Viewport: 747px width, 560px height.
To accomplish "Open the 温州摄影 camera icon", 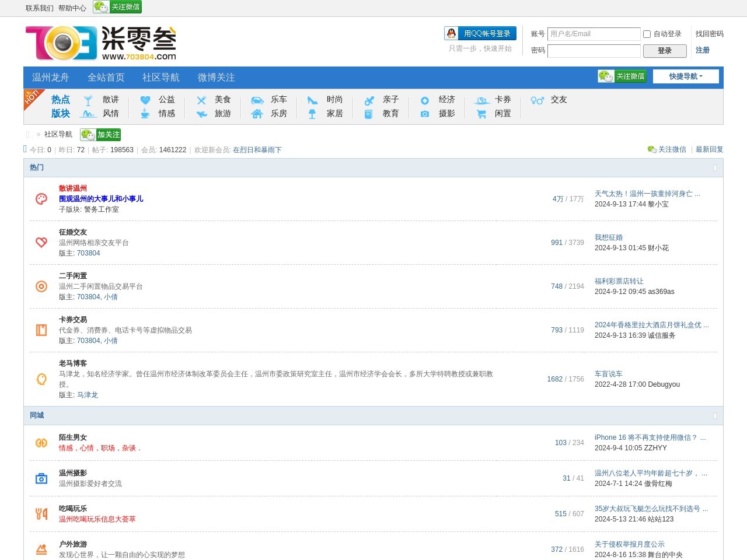I will coord(41,478).
